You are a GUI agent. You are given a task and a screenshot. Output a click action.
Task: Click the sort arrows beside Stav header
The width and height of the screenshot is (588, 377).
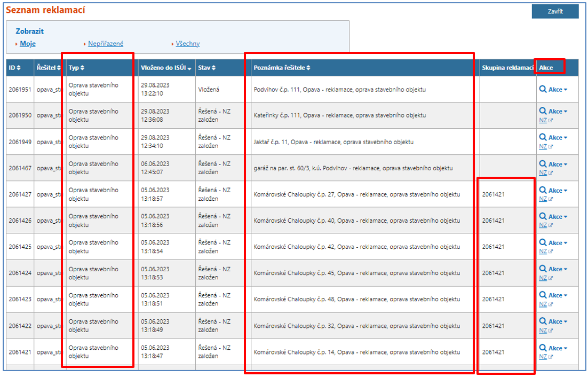[214, 68]
